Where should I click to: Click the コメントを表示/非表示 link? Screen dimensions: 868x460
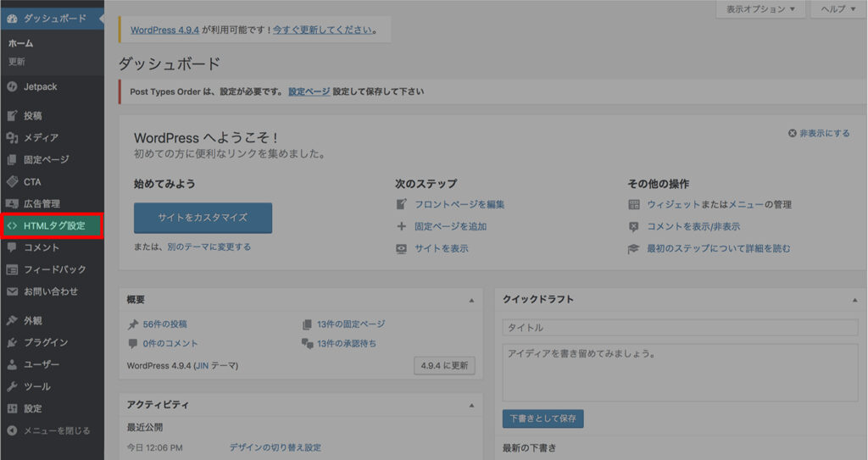tap(693, 226)
